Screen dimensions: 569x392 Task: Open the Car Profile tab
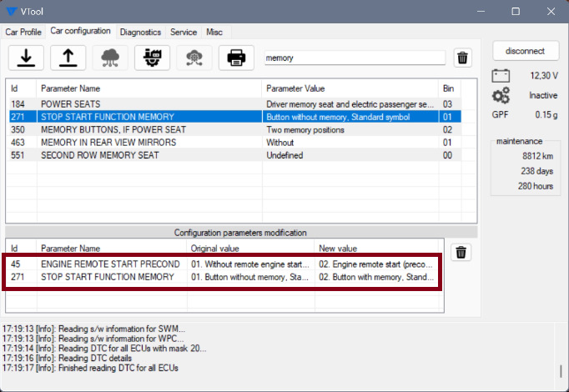pyautogui.click(x=23, y=32)
